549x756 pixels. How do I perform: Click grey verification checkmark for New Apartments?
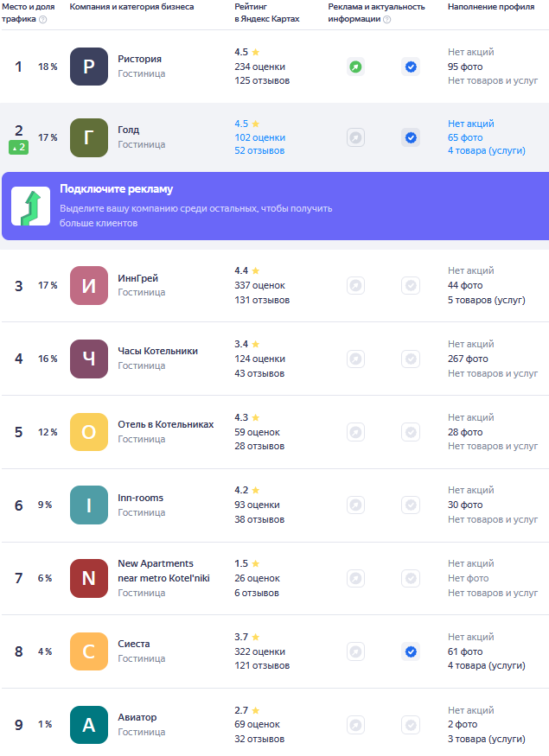pos(411,578)
